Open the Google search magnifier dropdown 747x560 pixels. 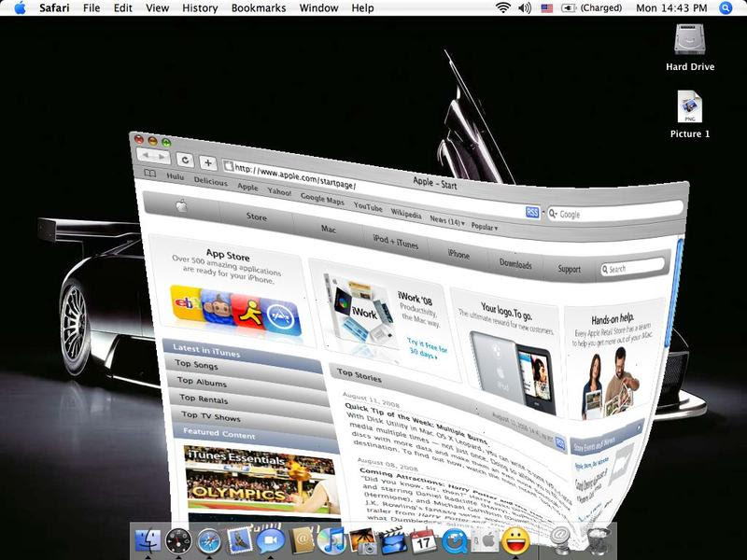(x=553, y=214)
